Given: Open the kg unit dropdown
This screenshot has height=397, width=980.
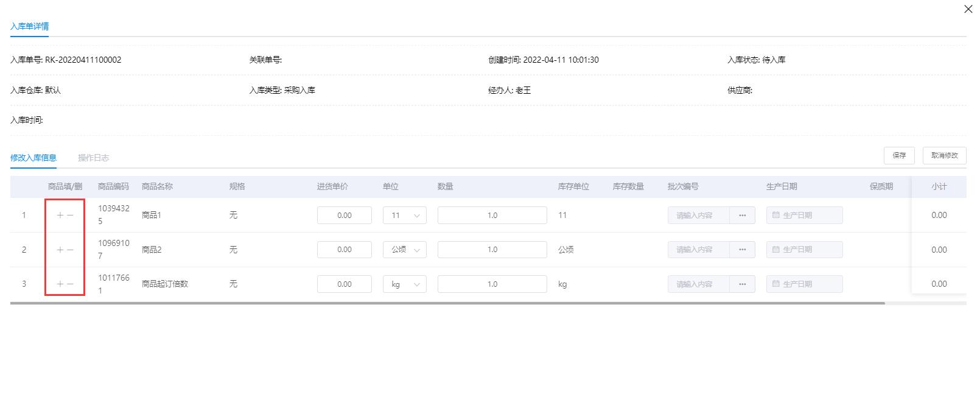Looking at the screenshot, I should pyautogui.click(x=405, y=284).
